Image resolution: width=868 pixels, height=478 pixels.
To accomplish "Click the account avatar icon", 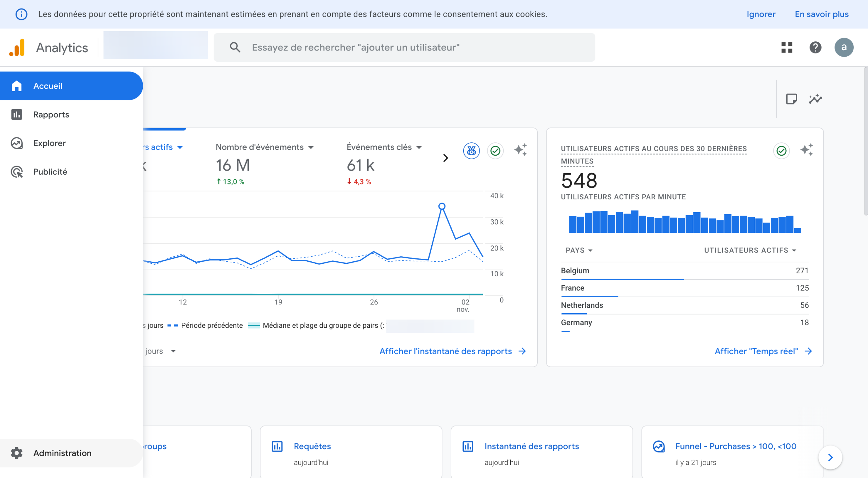I will [844, 47].
